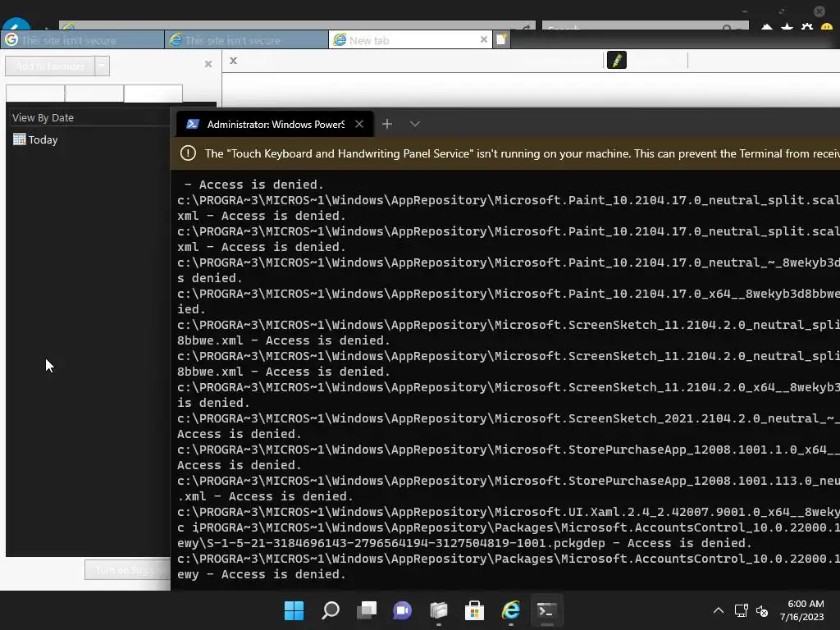The image size is (840, 630).
Task: Click the IE Home icon
Action: (x=767, y=26)
